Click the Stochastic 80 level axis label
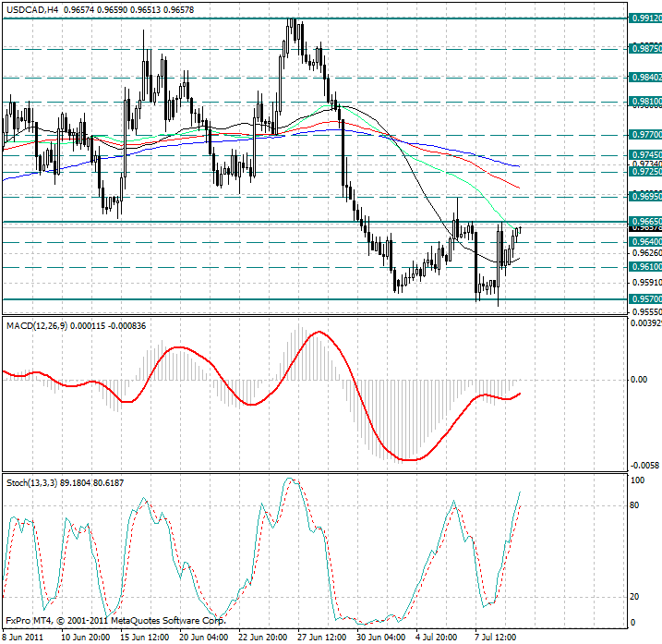Viewport: 662px width, 644px height. [x=636, y=505]
